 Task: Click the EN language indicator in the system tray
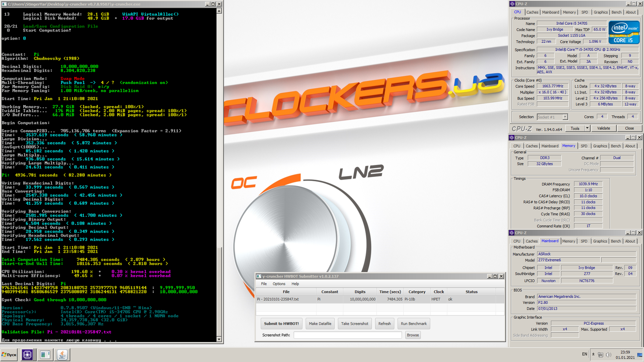click(x=585, y=354)
